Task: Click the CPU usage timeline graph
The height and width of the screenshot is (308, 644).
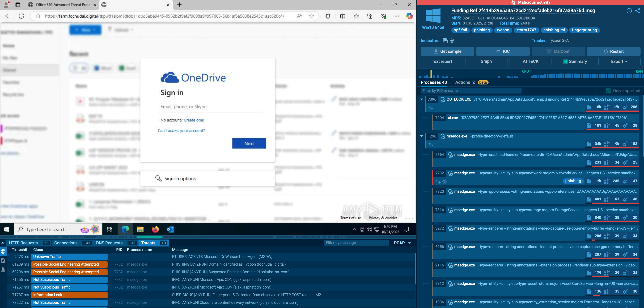Action: [472, 75]
